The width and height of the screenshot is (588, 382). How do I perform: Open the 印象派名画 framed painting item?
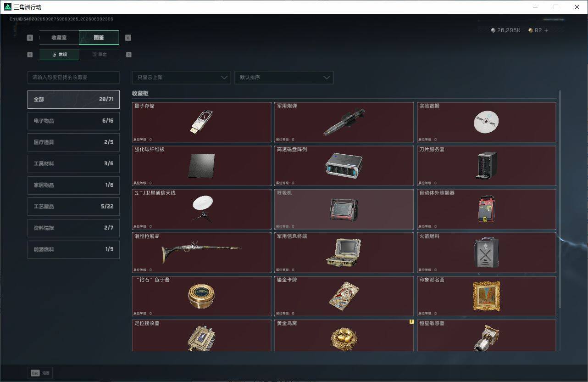coord(487,296)
